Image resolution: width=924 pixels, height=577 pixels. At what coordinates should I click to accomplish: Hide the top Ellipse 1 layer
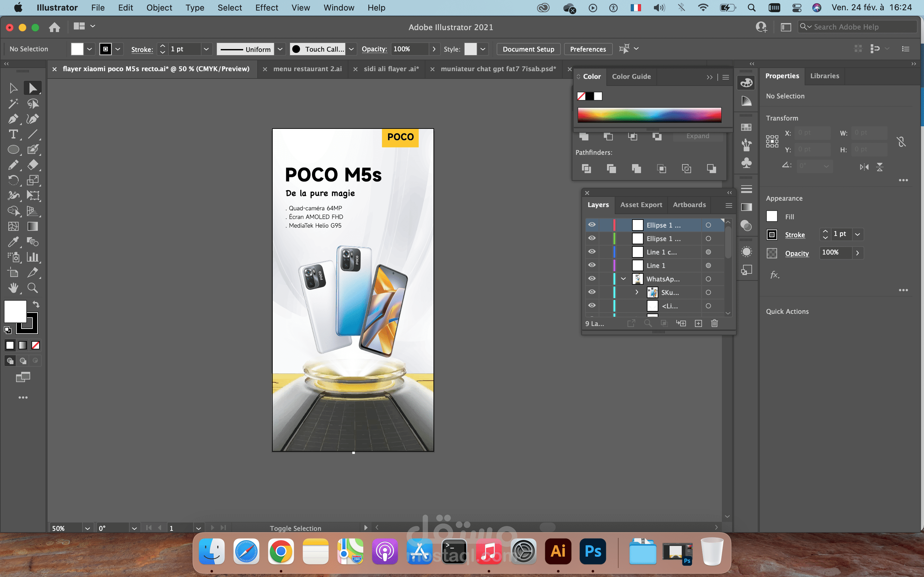[x=592, y=225]
